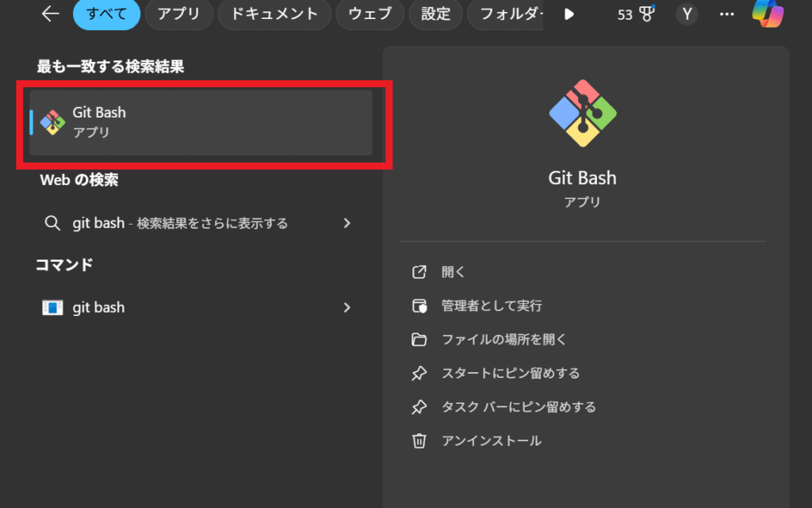Select the すべて filter tab

[107, 14]
